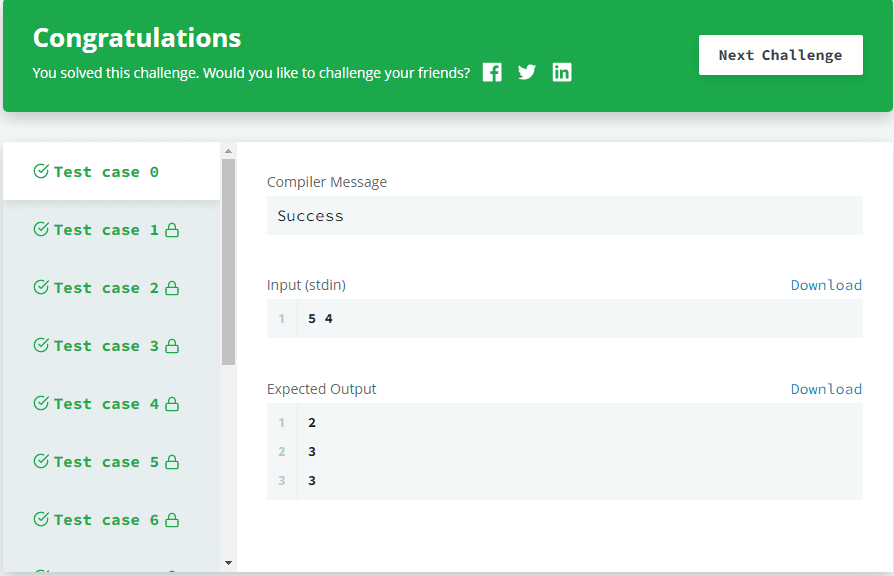Share challenge on Twitter icon

click(x=527, y=72)
